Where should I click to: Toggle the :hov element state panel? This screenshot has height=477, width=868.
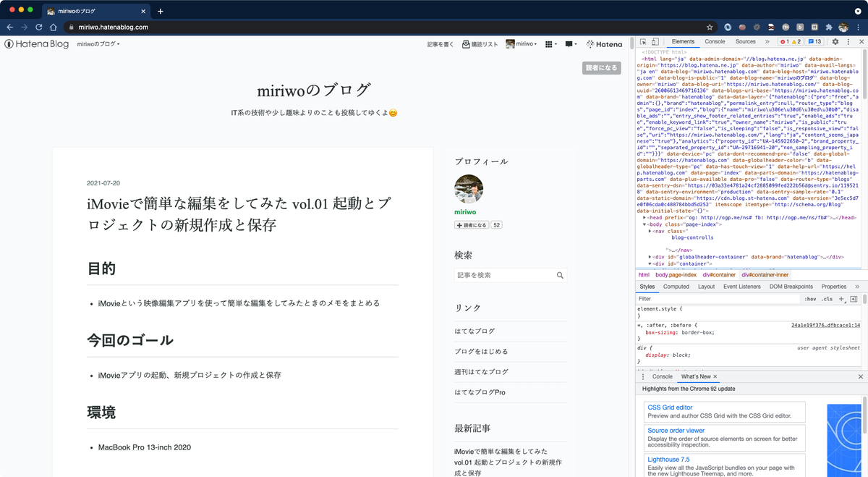click(810, 298)
